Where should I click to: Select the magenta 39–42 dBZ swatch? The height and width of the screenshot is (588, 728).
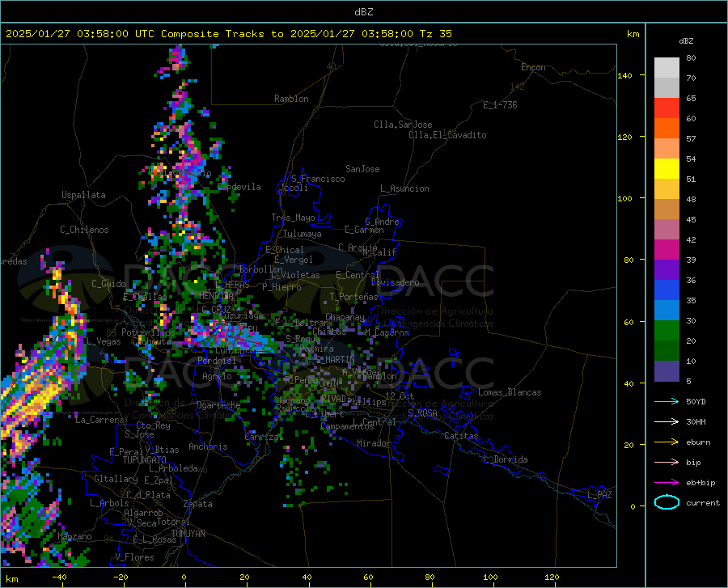(667, 250)
